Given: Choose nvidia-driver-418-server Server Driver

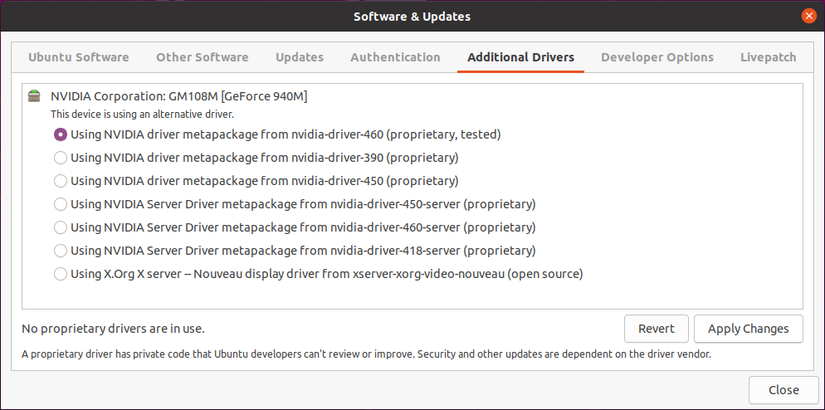Looking at the screenshot, I should pyautogui.click(x=61, y=250).
